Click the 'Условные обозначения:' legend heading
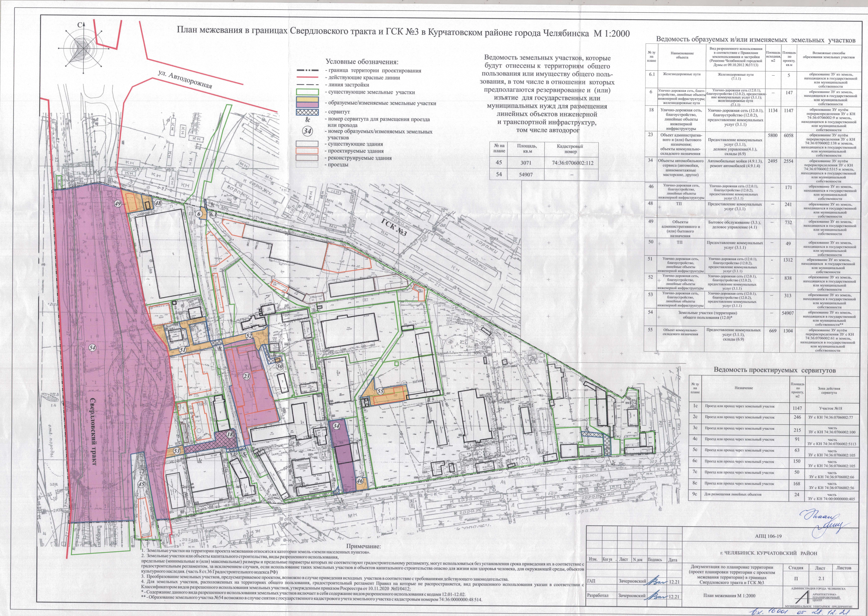The height and width of the screenshot is (616, 868). coord(362,62)
